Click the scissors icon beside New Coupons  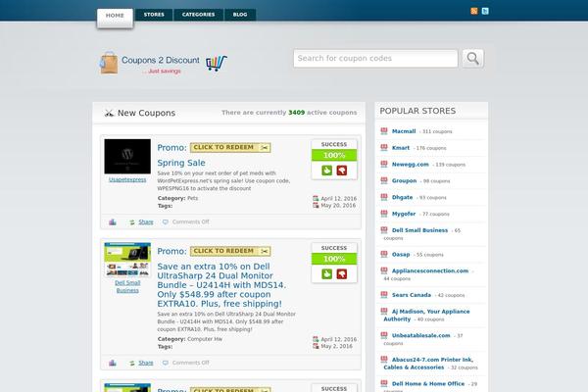109,113
